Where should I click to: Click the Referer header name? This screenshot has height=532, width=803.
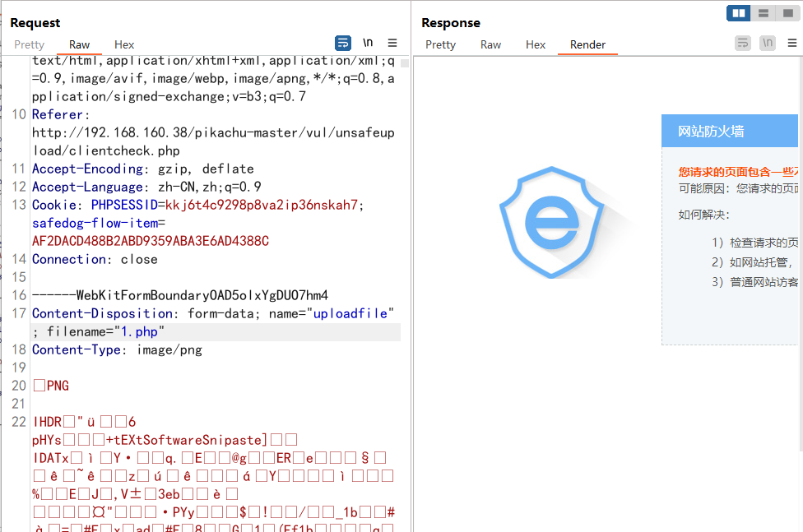coord(58,114)
